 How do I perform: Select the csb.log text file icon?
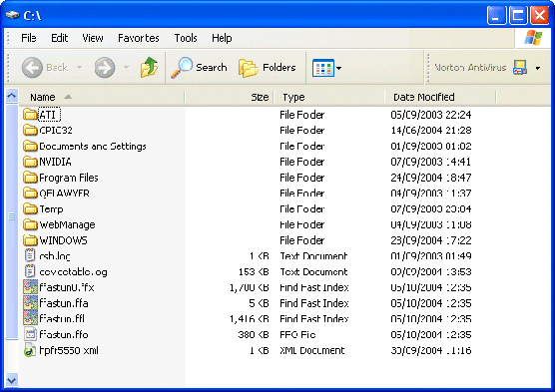pyautogui.click(x=30, y=255)
